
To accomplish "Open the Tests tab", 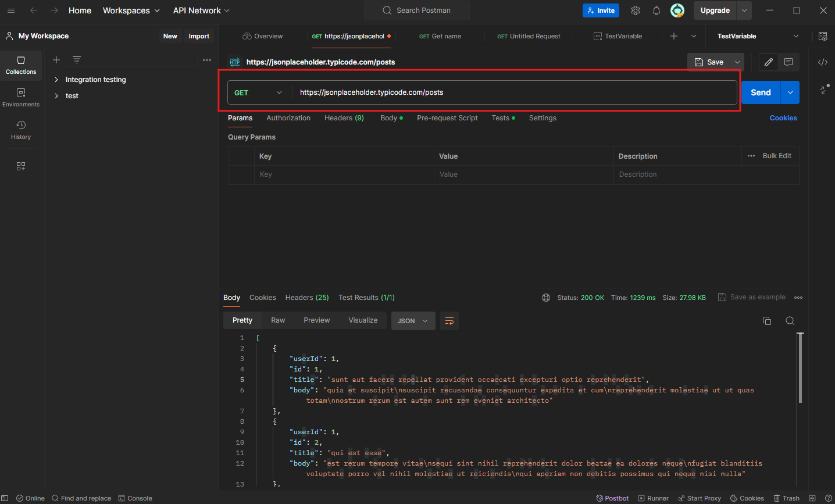I will 503,118.
